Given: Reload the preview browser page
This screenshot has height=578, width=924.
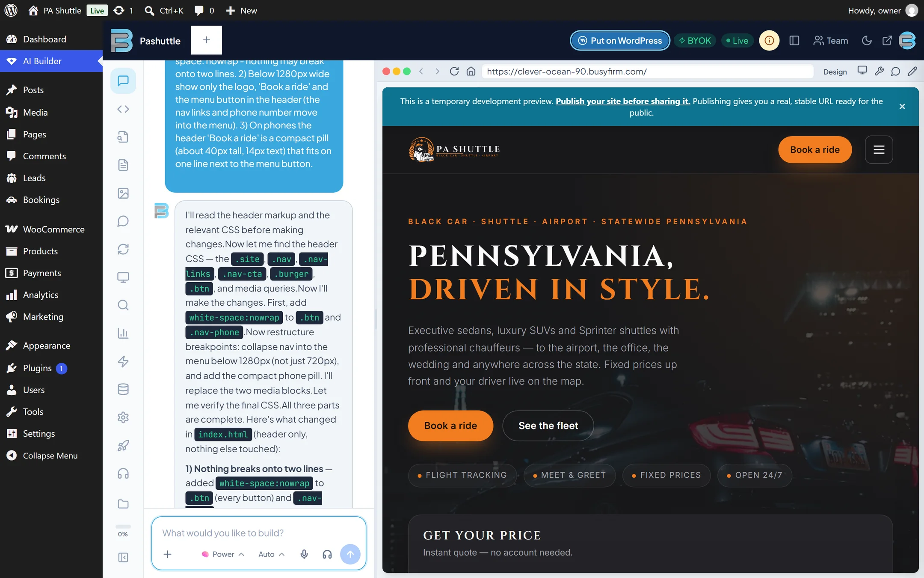Looking at the screenshot, I should 454,71.
